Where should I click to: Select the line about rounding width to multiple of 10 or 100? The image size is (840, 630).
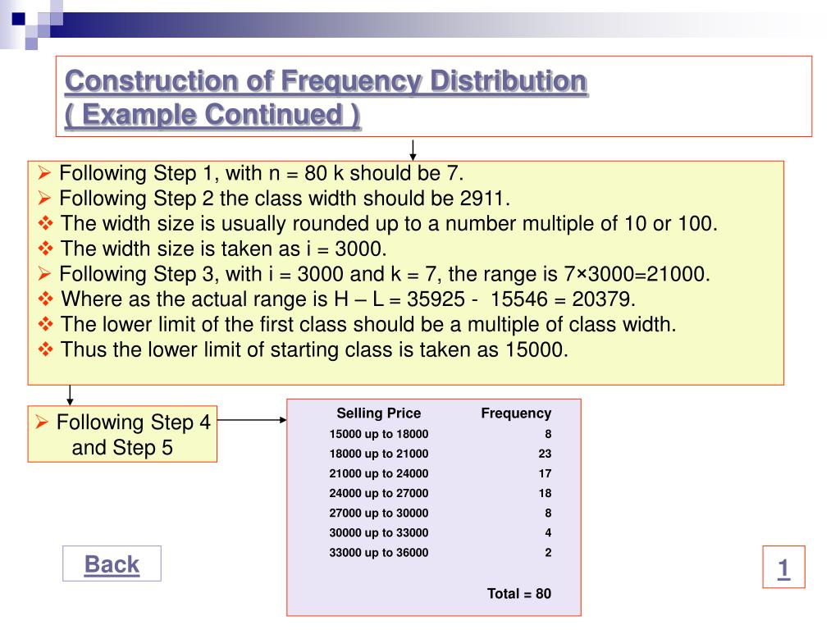pyautogui.click(x=389, y=223)
